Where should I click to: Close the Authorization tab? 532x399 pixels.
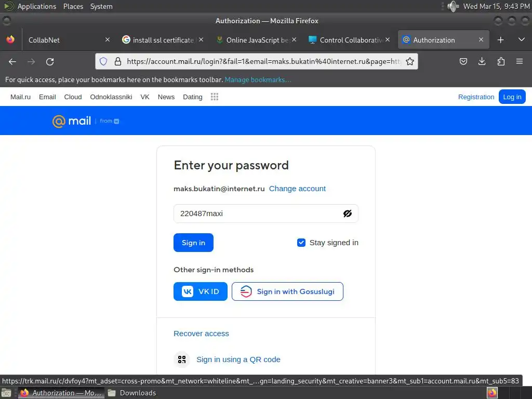pos(481,39)
